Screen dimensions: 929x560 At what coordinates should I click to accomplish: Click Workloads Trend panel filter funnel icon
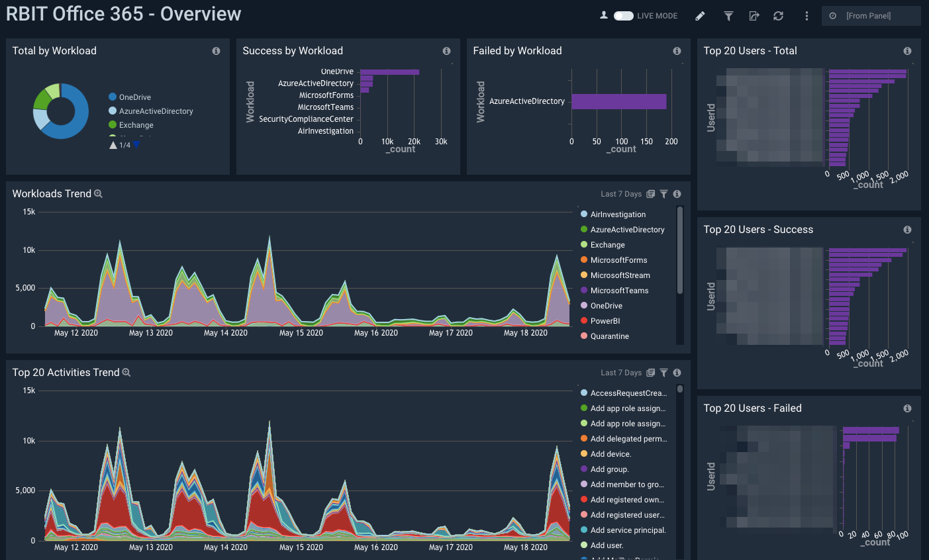pyautogui.click(x=663, y=194)
